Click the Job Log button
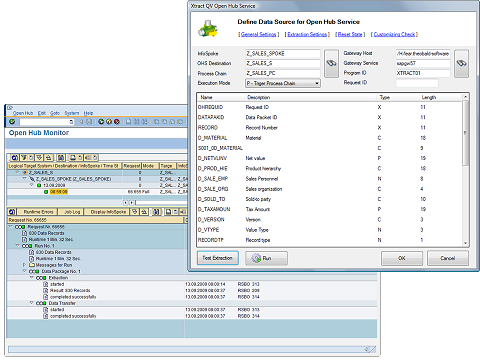The height and width of the screenshot is (360, 480). coord(71,212)
